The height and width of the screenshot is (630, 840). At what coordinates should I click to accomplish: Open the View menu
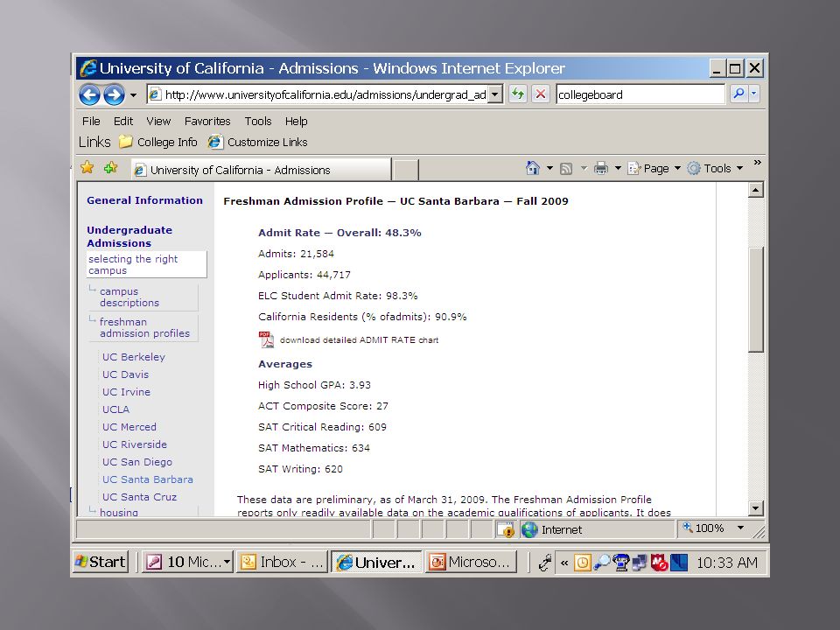[x=158, y=121]
